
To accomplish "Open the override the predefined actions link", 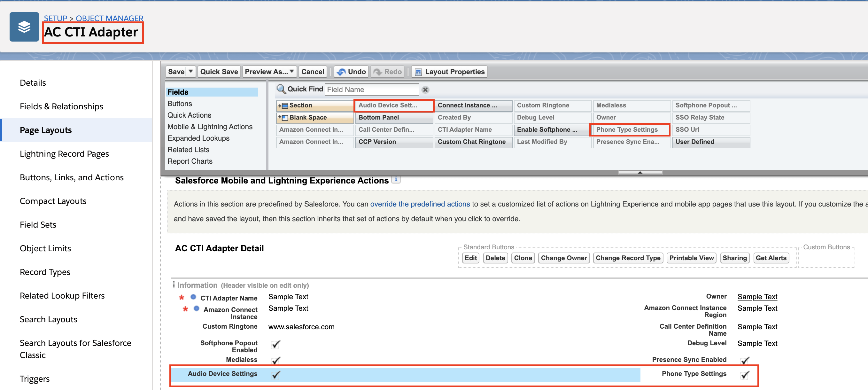I will click(420, 204).
